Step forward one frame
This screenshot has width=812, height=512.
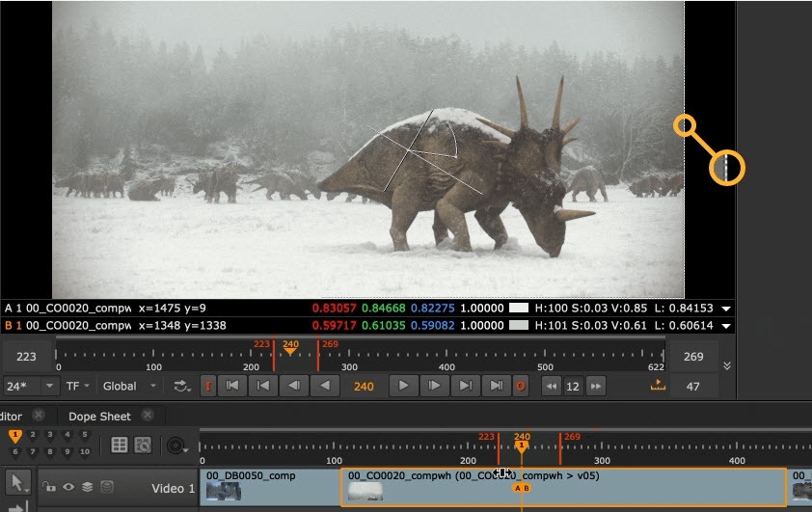434,387
